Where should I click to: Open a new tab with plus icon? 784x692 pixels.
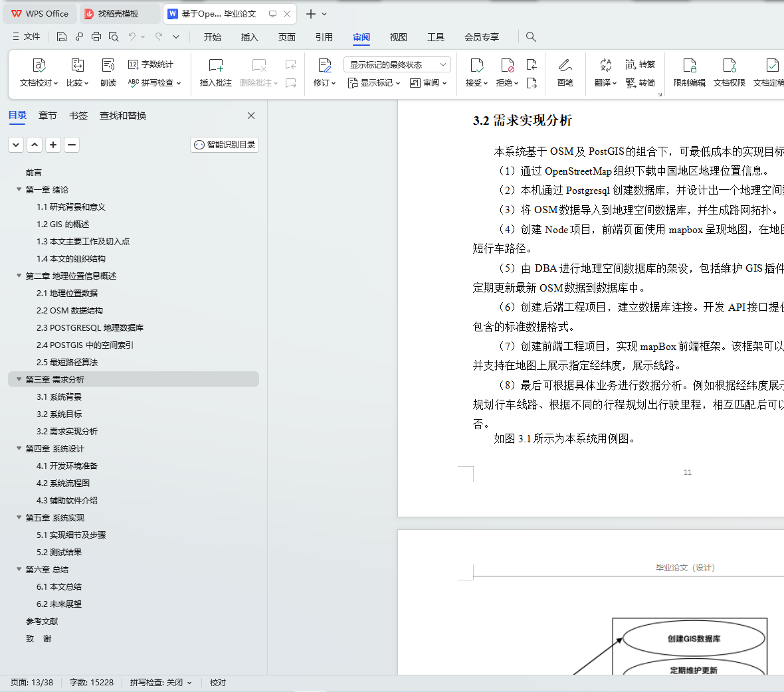tap(310, 14)
